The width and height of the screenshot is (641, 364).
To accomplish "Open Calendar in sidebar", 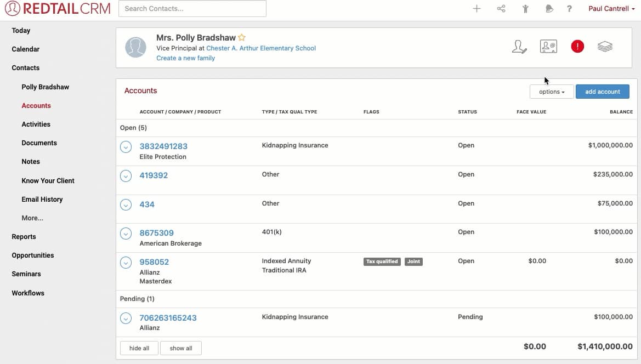I will pyautogui.click(x=25, y=49).
